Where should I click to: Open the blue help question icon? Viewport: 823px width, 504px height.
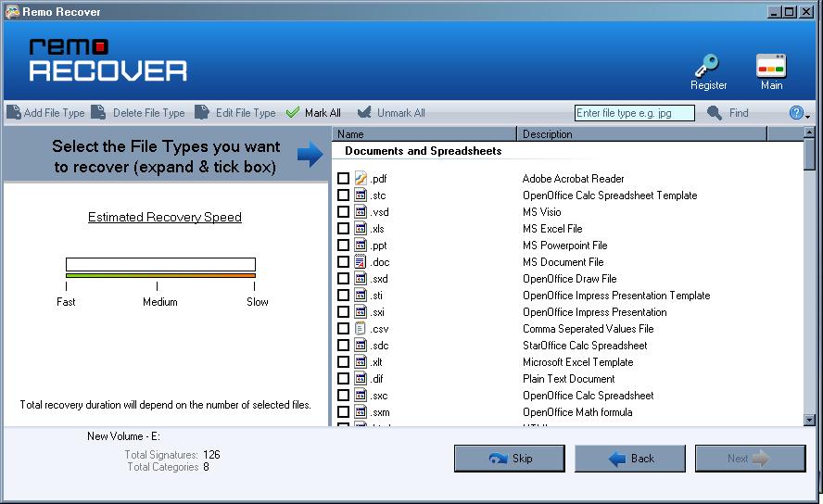click(796, 112)
